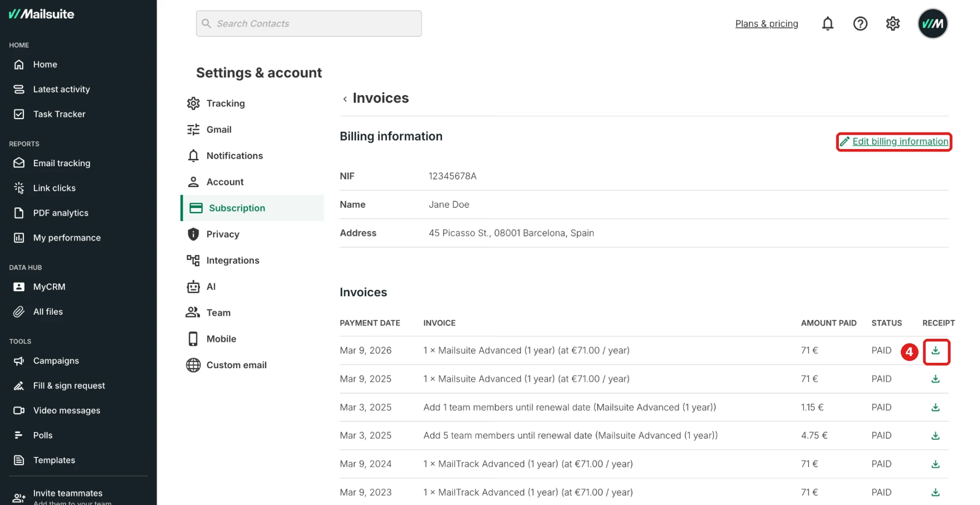Screen dimensions: 980x505
Task: Open AI settings
Action: (x=201, y=287)
